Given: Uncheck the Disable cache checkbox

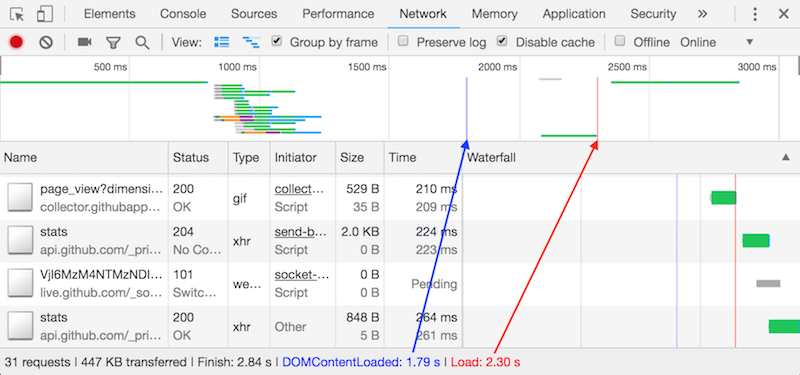Looking at the screenshot, I should [503, 41].
